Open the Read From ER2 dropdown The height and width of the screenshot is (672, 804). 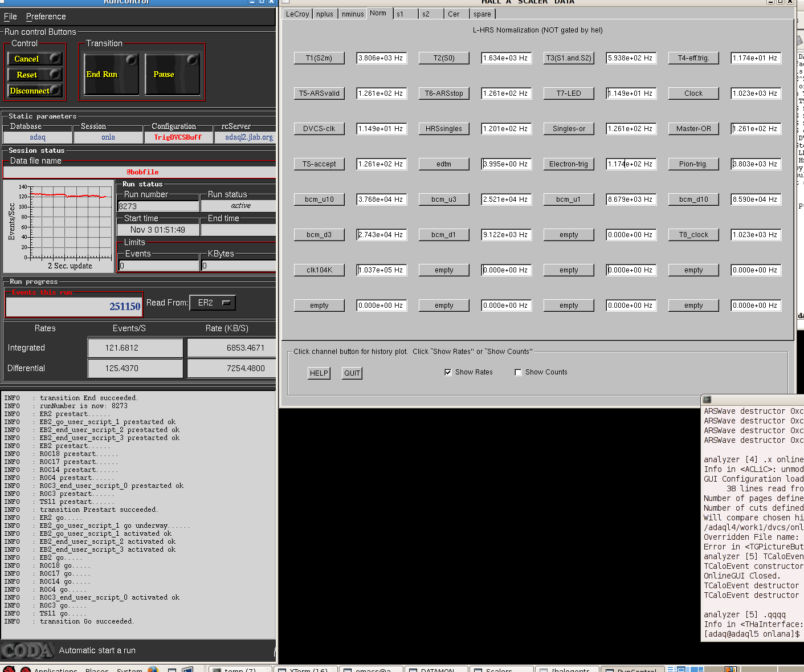pyautogui.click(x=212, y=303)
